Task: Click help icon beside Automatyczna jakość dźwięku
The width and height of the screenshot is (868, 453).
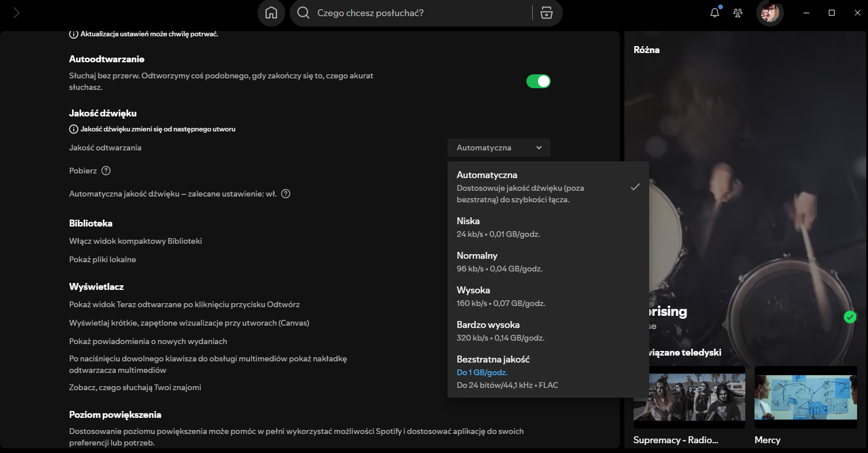Action: point(286,194)
